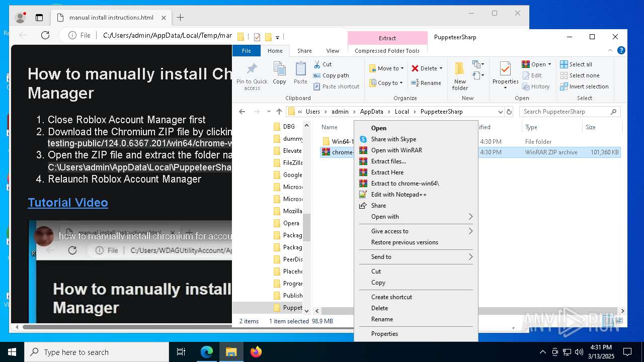Click Select all in ribbon

pyautogui.click(x=576, y=64)
